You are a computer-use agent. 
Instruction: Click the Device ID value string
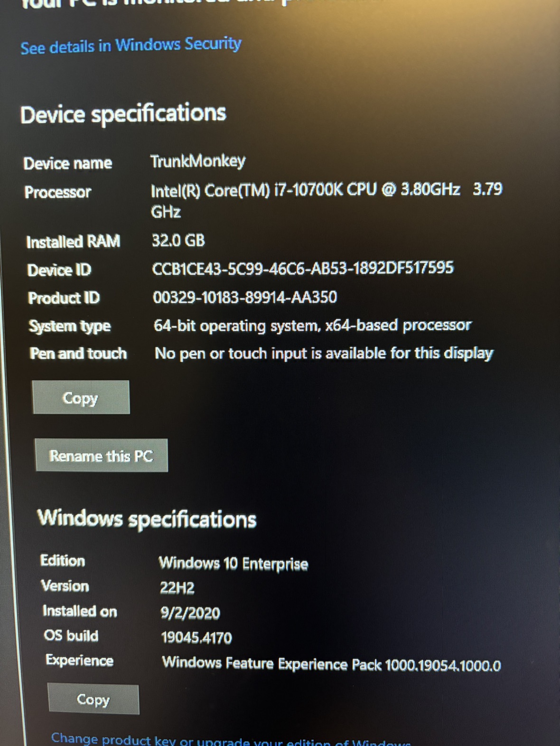click(303, 268)
